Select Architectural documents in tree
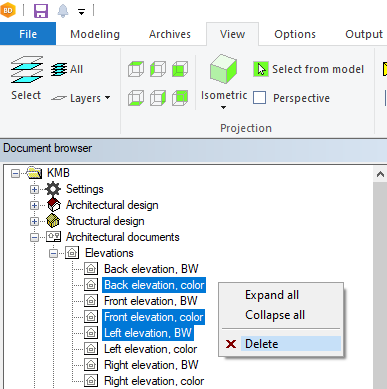Image resolution: width=387 pixels, height=389 pixels. 122,237
